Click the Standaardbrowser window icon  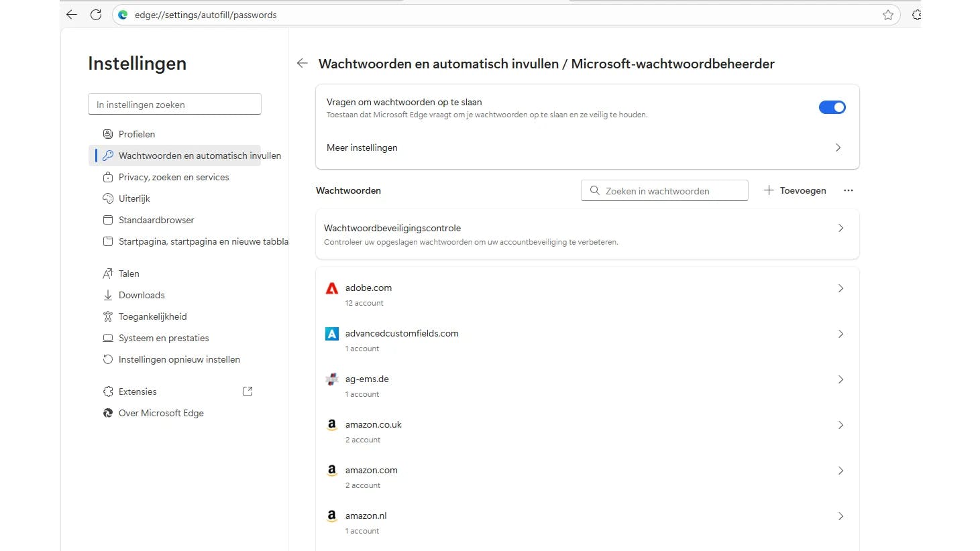[107, 220]
